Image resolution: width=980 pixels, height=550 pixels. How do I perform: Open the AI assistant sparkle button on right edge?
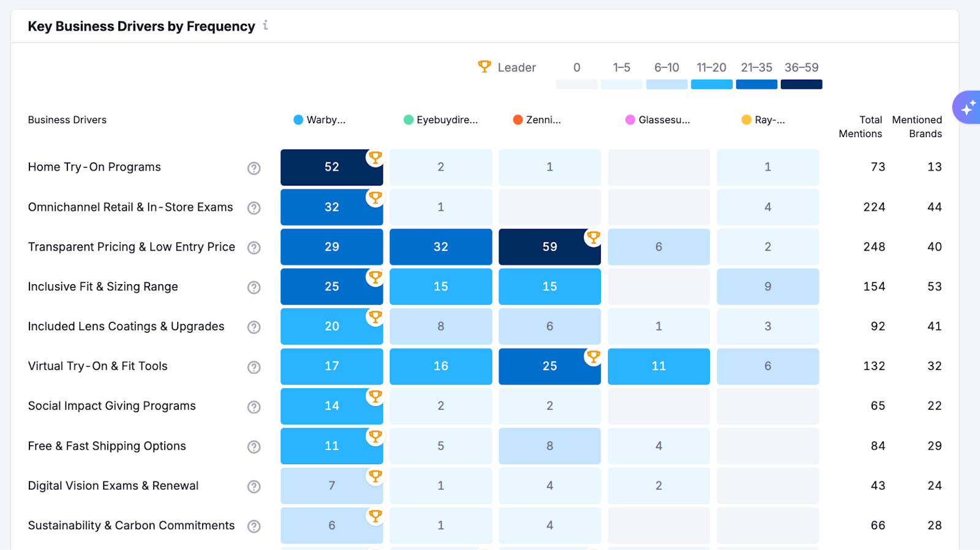click(x=968, y=107)
